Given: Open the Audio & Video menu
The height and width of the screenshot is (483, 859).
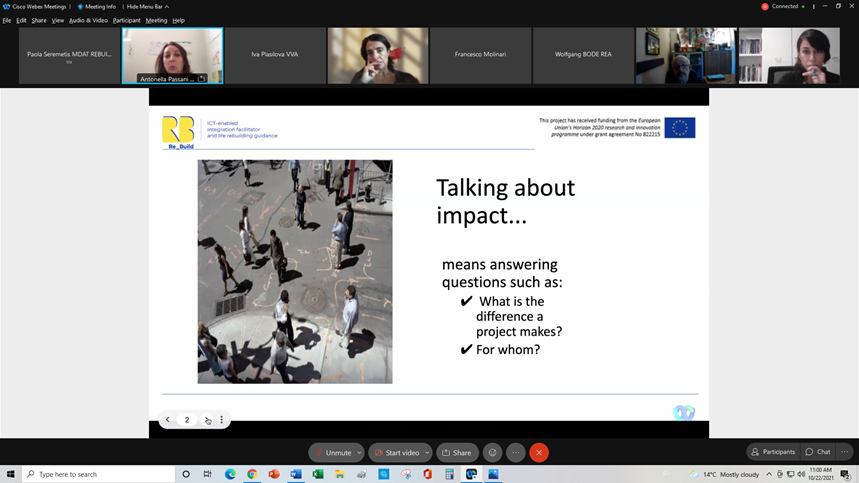Looking at the screenshot, I should (88, 20).
